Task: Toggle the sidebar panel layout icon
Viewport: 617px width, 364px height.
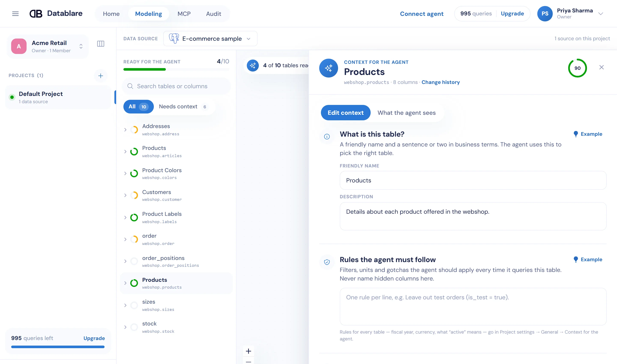Action: pyautogui.click(x=101, y=44)
